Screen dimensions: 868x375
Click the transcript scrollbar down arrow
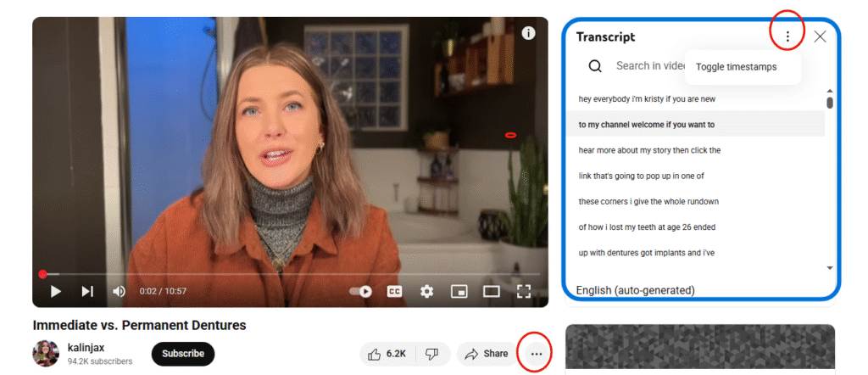[830, 268]
